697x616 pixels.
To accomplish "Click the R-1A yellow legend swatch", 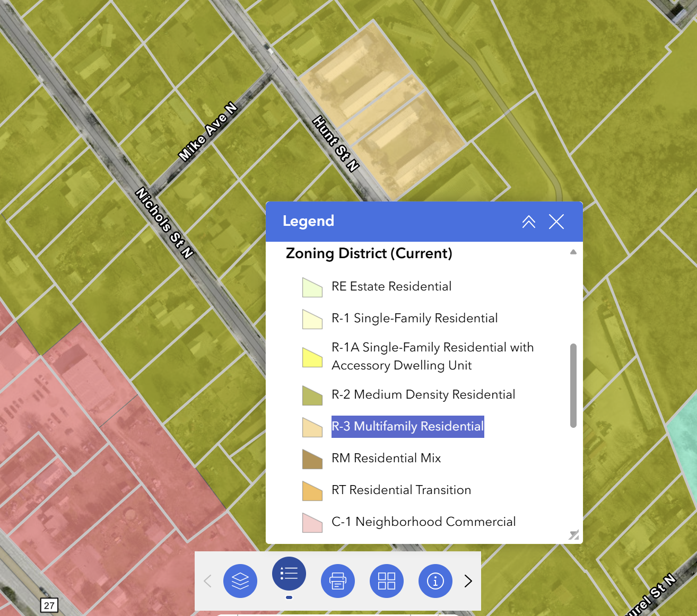I will click(x=312, y=357).
